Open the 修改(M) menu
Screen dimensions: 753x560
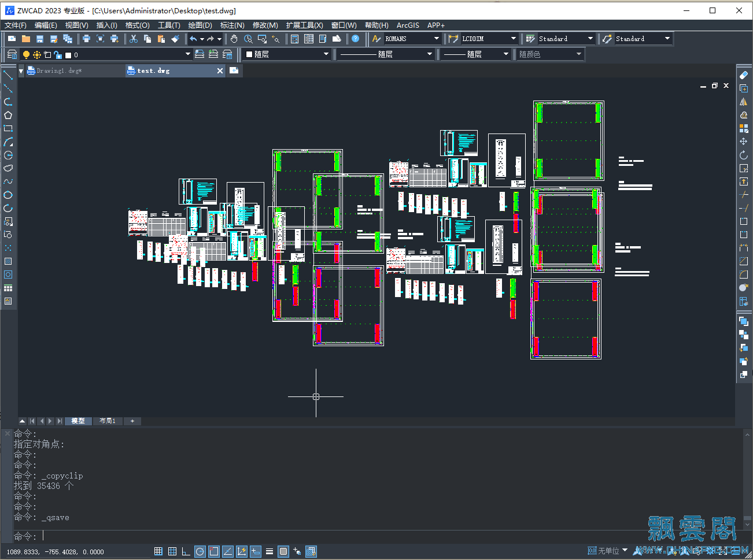coord(265,25)
